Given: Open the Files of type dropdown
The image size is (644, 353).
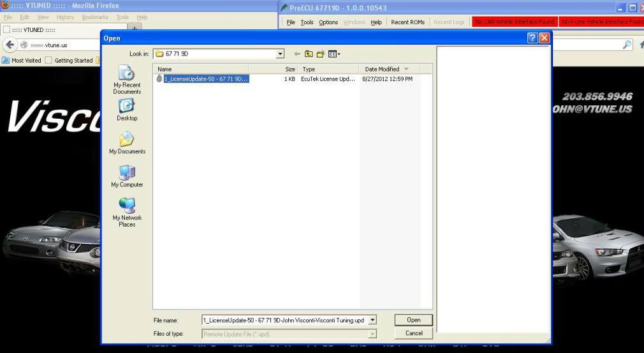Looking at the screenshot, I should click(372, 334).
